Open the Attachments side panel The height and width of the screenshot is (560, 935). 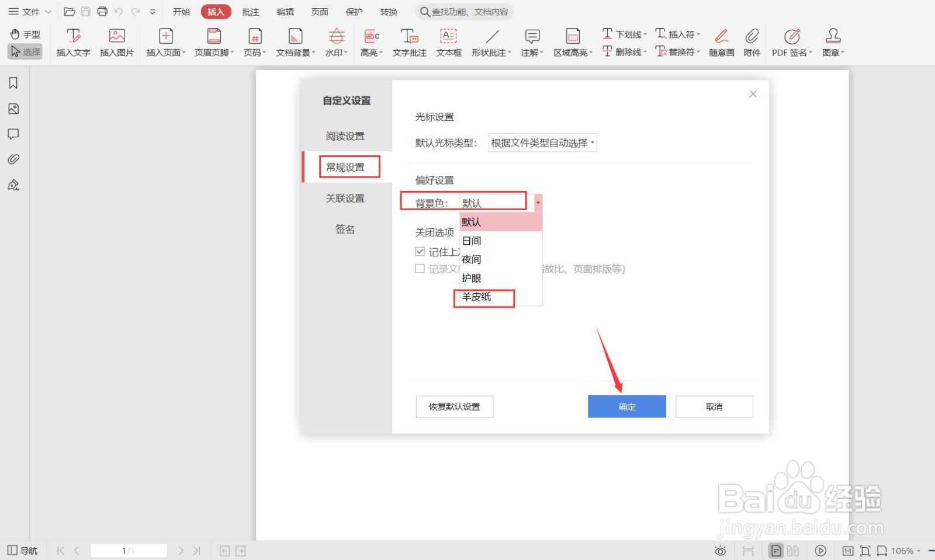click(13, 159)
